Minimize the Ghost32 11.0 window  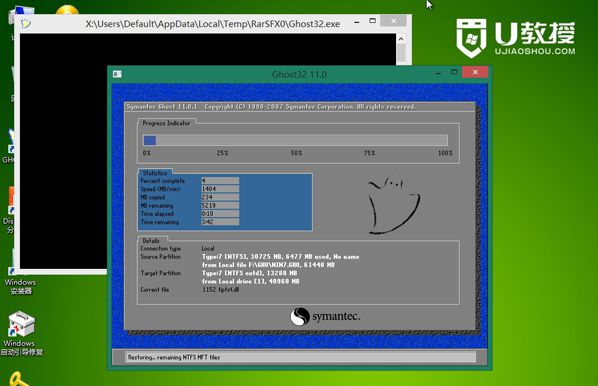[438, 72]
